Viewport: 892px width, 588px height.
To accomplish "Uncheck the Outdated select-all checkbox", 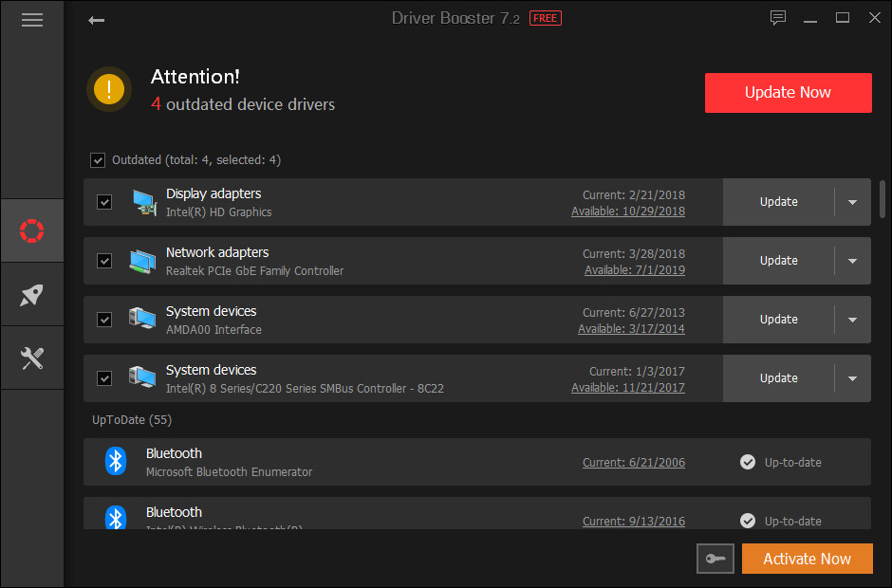I will (x=98, y=159).
